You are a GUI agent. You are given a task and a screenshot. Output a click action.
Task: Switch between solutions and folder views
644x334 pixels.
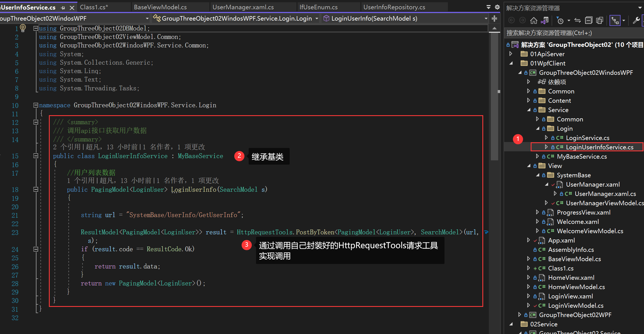(545, 20)
